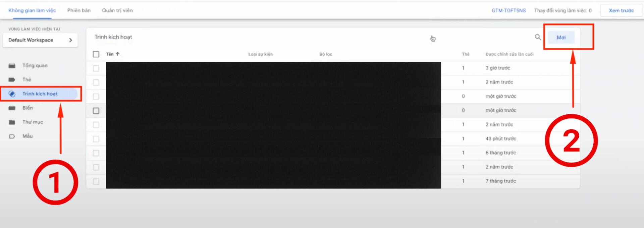Screen dimensions: 644x228
Task: Switch to the Phiên bản tab
Action: tap(79, 10)
